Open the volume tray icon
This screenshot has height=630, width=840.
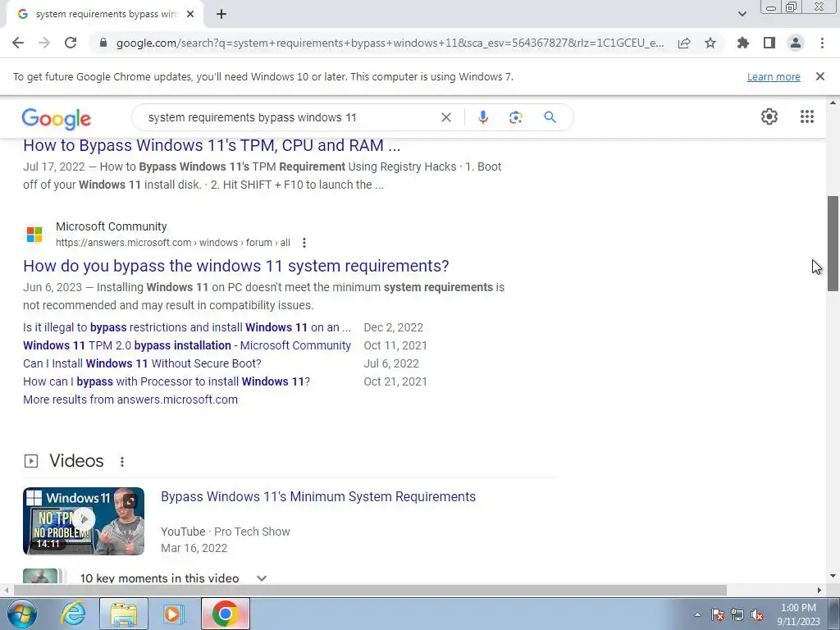tap(757, 614)
